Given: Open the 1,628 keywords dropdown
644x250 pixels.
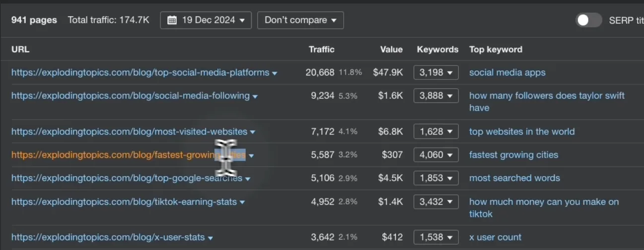Looking at the screenshot, I should (436, 131).
